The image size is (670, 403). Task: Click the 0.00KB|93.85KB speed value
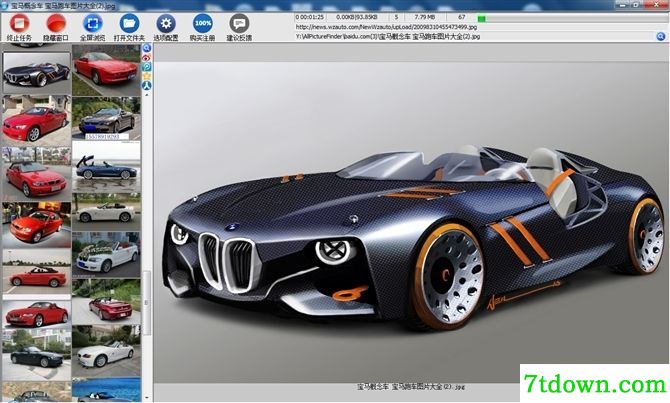pyautogui.click(x=356, y=17)
